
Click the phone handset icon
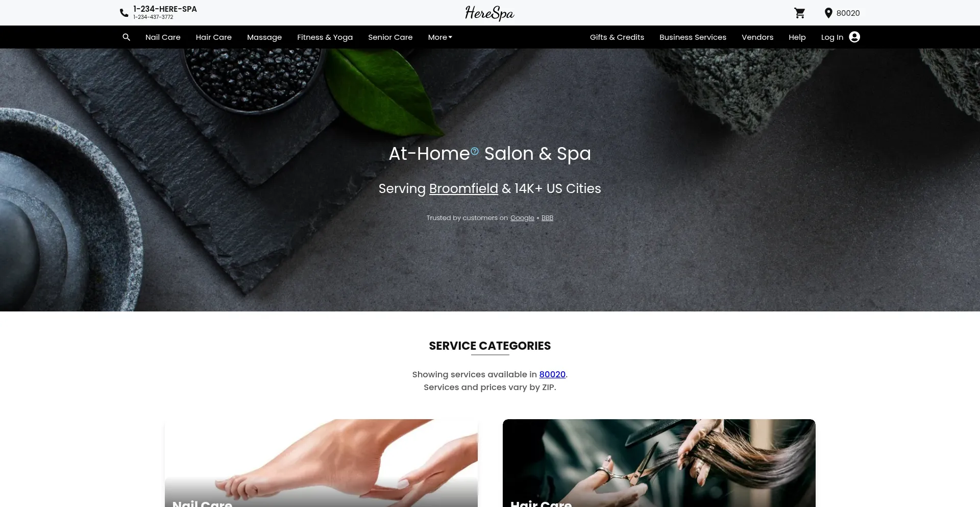pos(124,13)
